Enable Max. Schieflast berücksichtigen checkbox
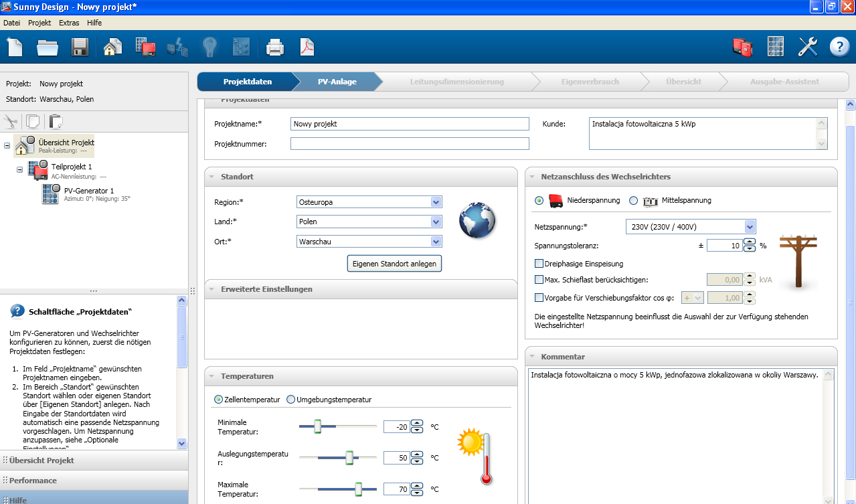 click(539, 280)
